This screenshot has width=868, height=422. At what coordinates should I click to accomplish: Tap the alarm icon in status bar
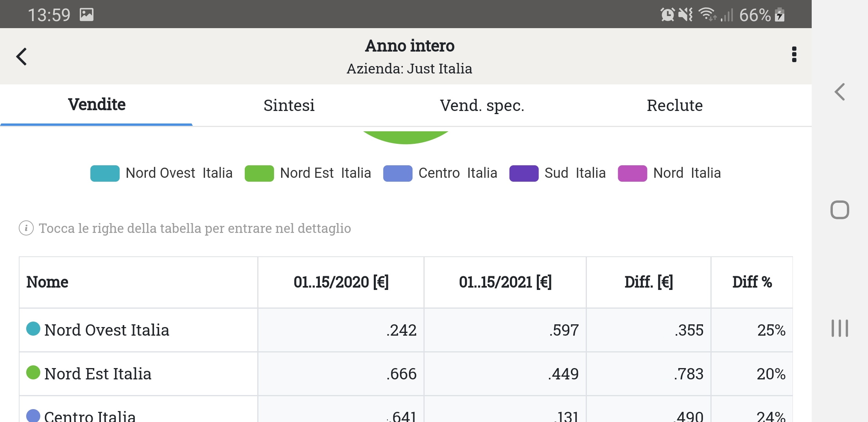(x=667, y=15)
